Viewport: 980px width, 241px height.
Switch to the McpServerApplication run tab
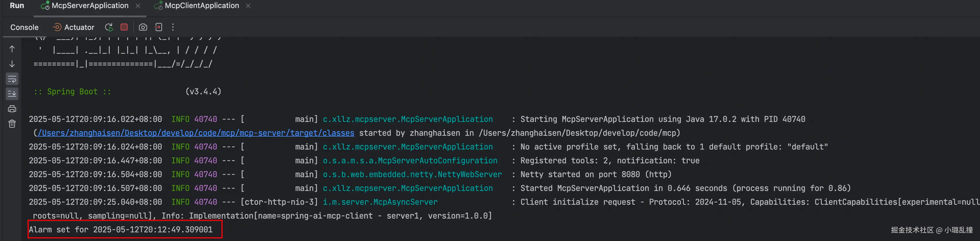[90, 6]
